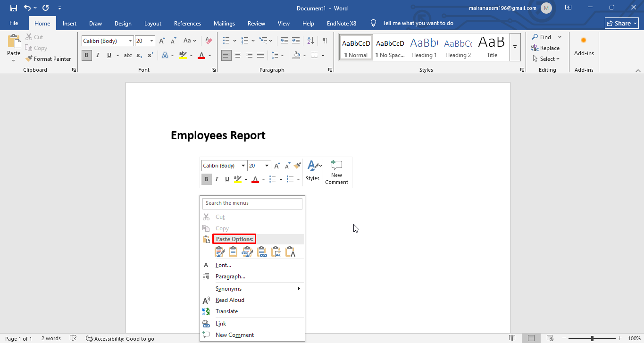Click the Format Painter in the ribbon
Screen dimensions: 644x343
[48, 59]
